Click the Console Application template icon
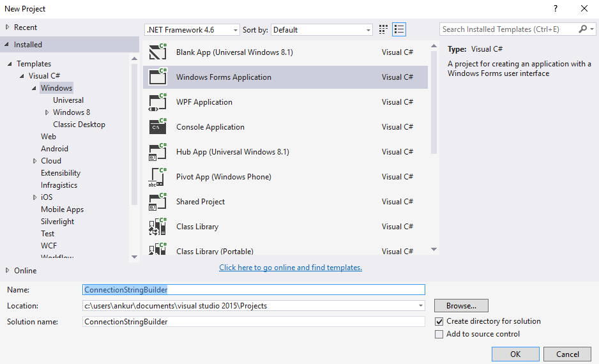Screen dimensions: 599x364 [x=157, y=127]
